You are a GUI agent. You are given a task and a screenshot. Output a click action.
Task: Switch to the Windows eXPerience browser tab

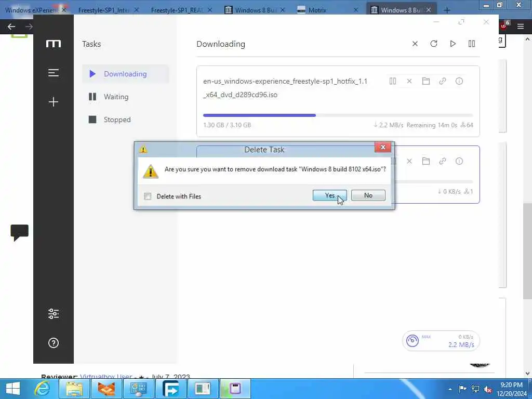coord(31,10)
